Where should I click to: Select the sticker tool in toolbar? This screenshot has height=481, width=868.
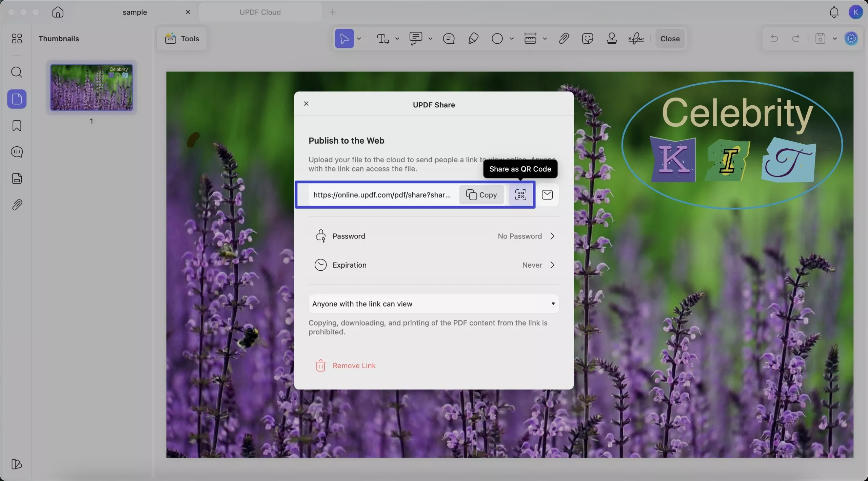(x=587, y=39)
